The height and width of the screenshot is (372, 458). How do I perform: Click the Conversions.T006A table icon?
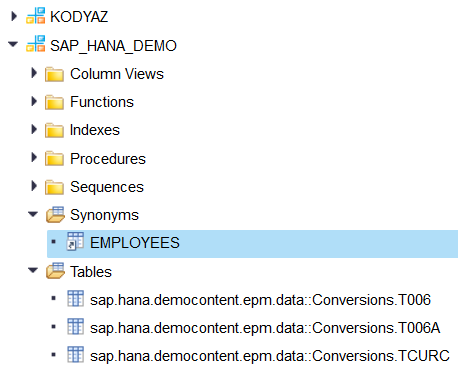75,326
